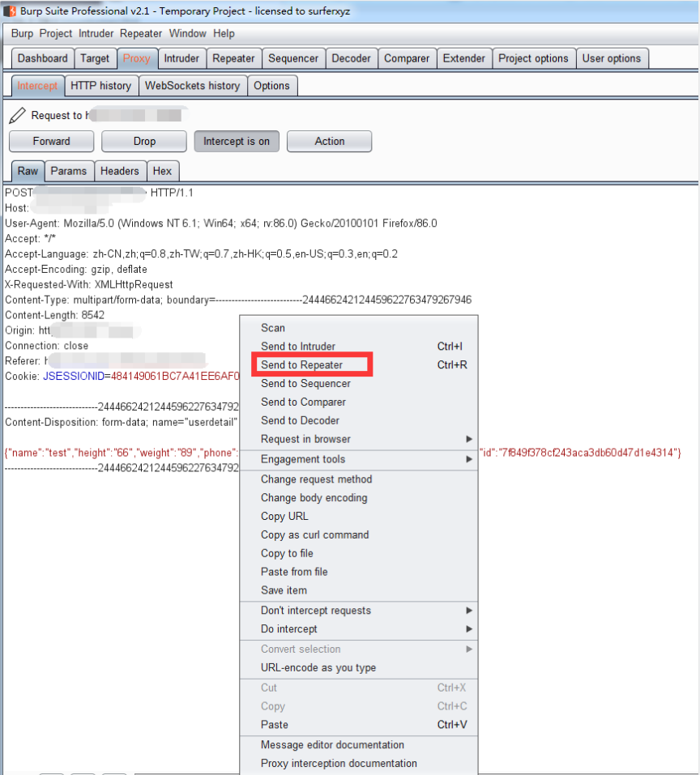Switch to the Comparer tab
The image size is (700, 775).
pos(407,58)
